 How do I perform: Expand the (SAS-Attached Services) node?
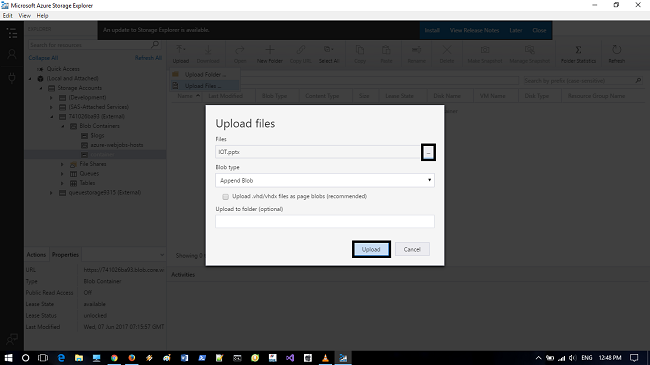(x=51, y=107)
